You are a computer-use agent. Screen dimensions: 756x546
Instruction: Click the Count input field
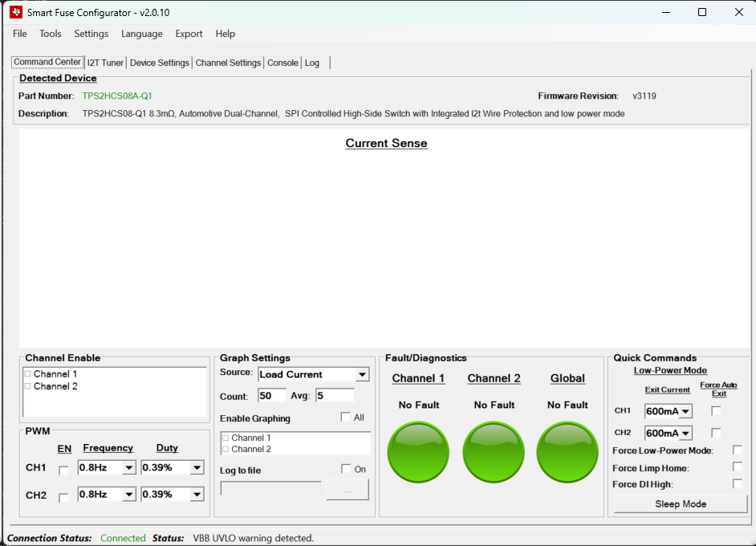coord(271,396)
